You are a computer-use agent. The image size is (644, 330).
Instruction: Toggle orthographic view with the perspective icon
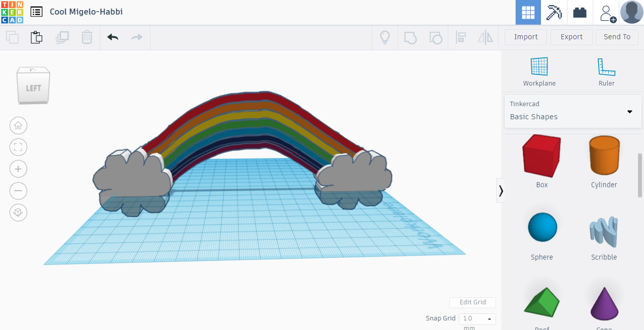[x=18, y=212]
